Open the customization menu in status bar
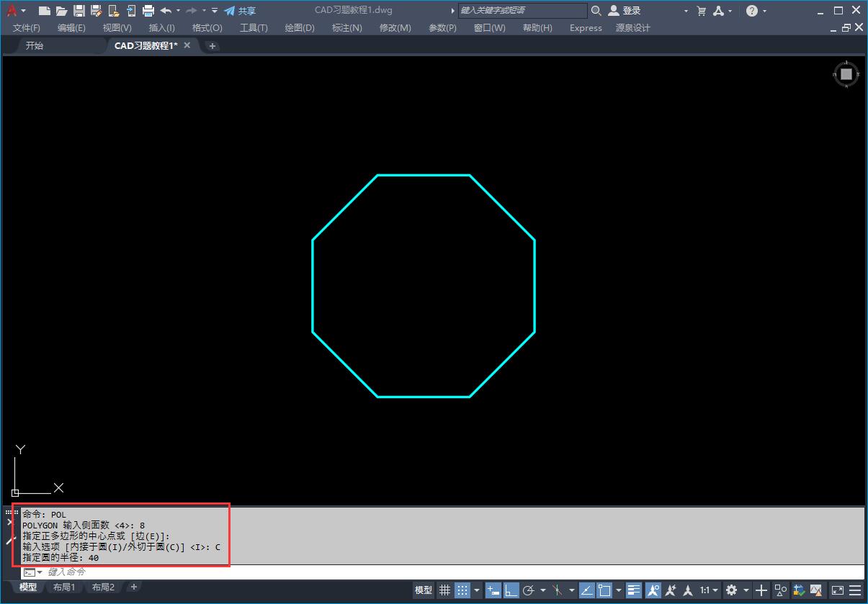This screenshot has width=868, height=604. pyautogui.click(x=855, y=590)
